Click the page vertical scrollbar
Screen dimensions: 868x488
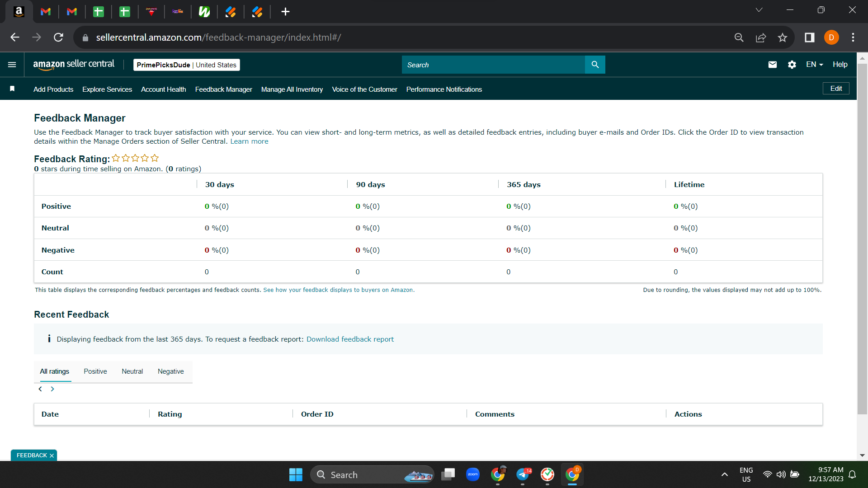coord(862,239)
